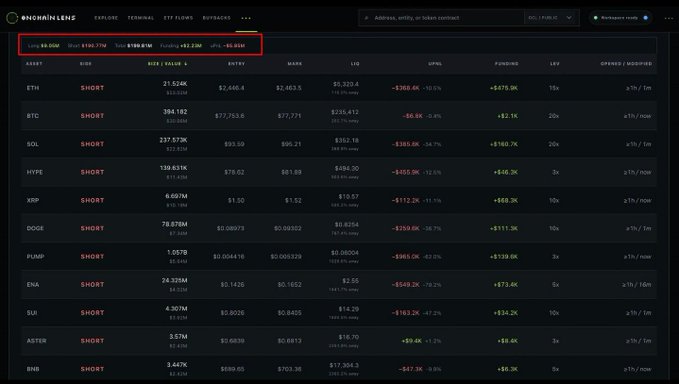Click the sort arrow on Size | Value header
The height and width of the screenshot is (384, 679).
point(186,64)
